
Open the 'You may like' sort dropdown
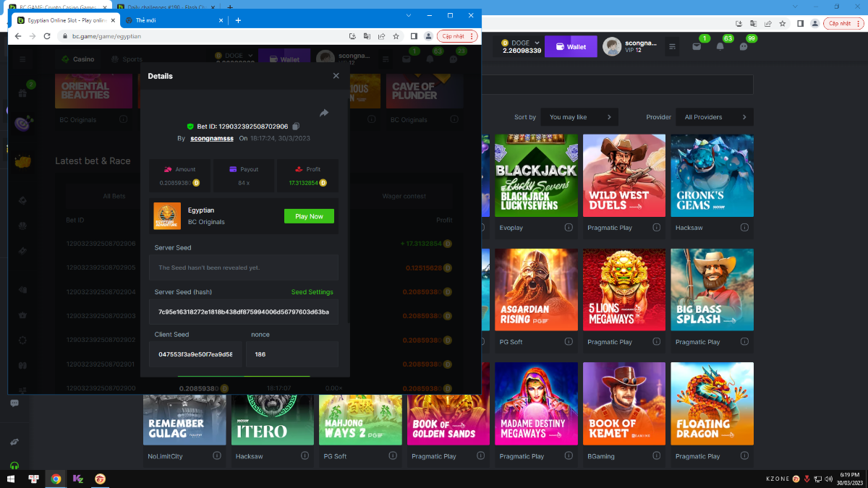[579, 117]
